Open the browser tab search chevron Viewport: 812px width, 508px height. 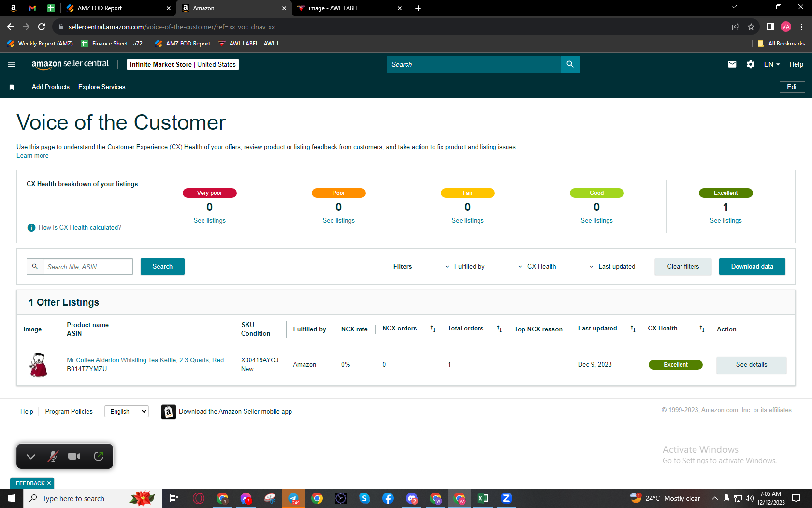click(x=734, y=7)
